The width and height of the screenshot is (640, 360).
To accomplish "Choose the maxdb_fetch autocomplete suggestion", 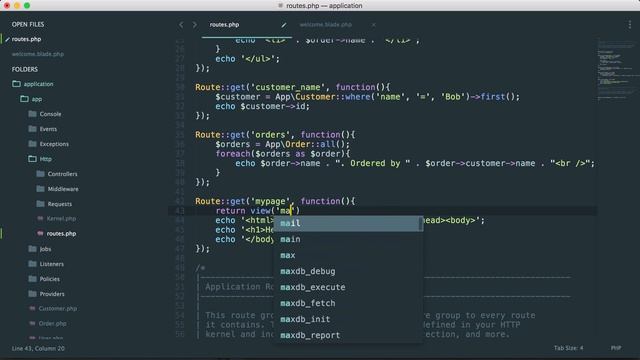I will click(x=348, y=303).
